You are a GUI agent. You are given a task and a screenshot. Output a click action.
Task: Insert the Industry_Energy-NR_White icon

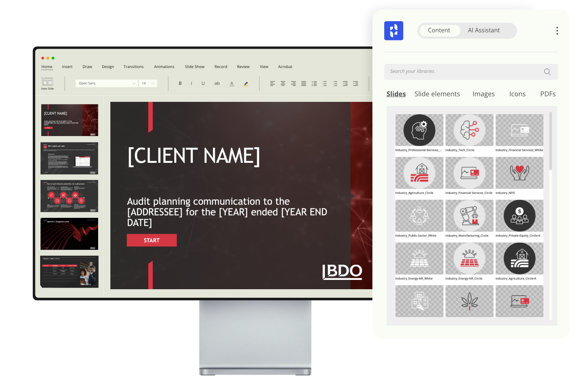(x=419, y=258)
